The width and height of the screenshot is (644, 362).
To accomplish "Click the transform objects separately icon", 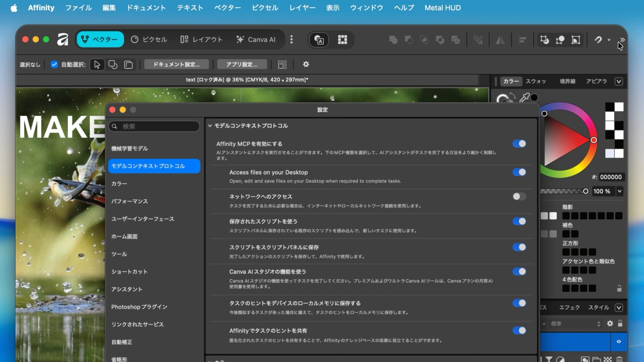I will (x=560, y=40).
